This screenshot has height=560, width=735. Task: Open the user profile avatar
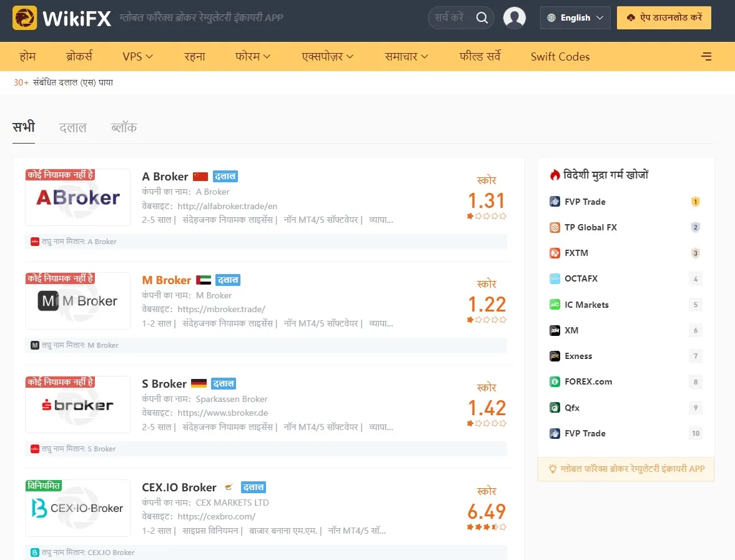click(x=514, y=18)
